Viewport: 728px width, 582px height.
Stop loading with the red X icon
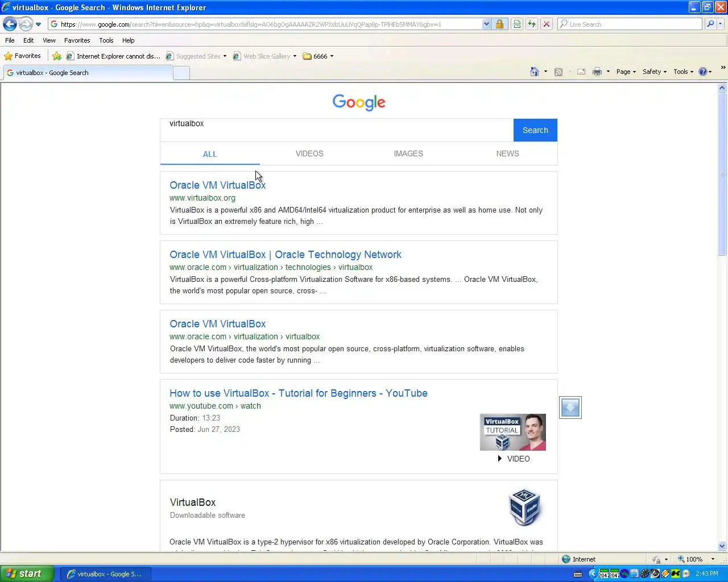(547, 24)
